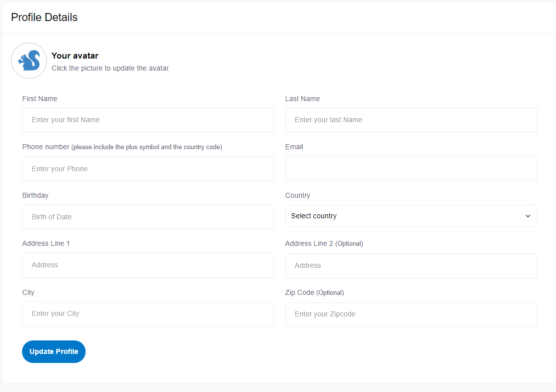Click the 'First Name' label text
This screenshot has height=392, width=556.
click(40, 99)
